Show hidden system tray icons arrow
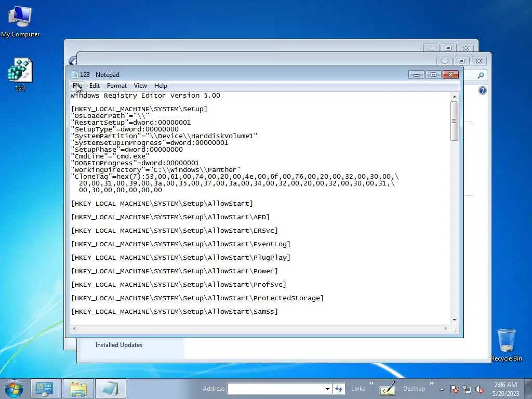This screenshot has height=399, width=532. pos(442,389)
